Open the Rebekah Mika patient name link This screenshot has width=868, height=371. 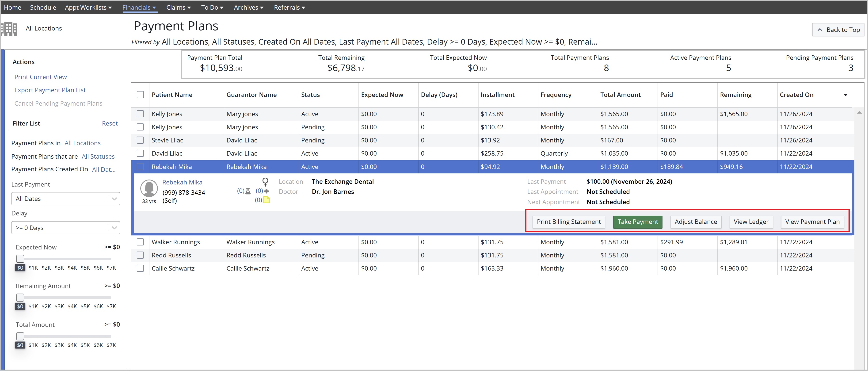pos(182,182)
